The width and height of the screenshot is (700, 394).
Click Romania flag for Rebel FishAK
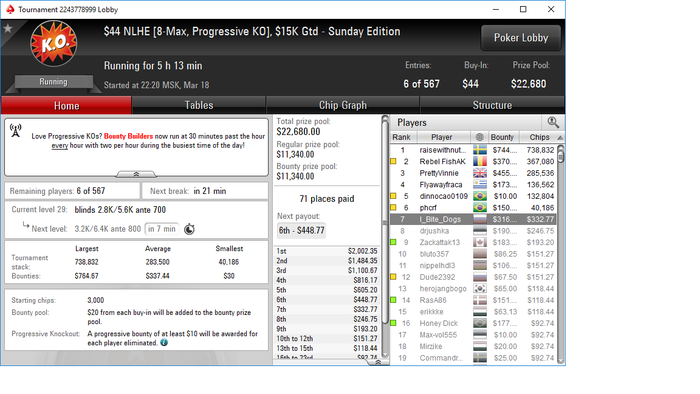(480, 162)
